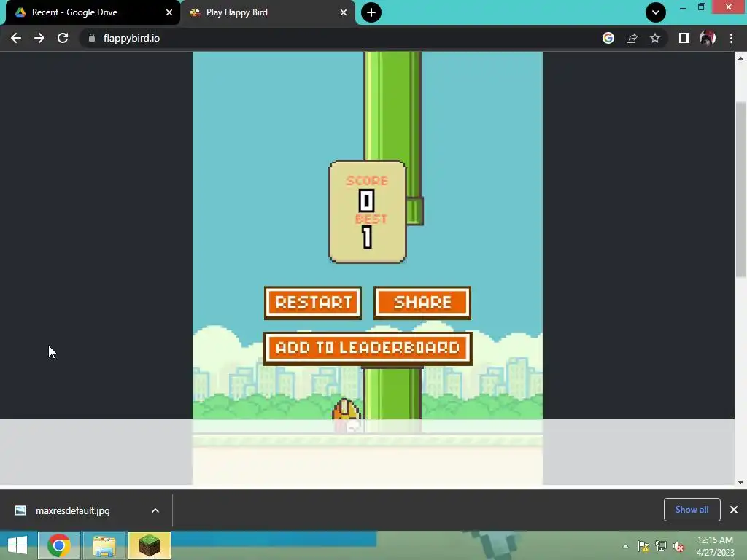Show hidden system tray icons
The image size is (747, 560).
point(625,546)
